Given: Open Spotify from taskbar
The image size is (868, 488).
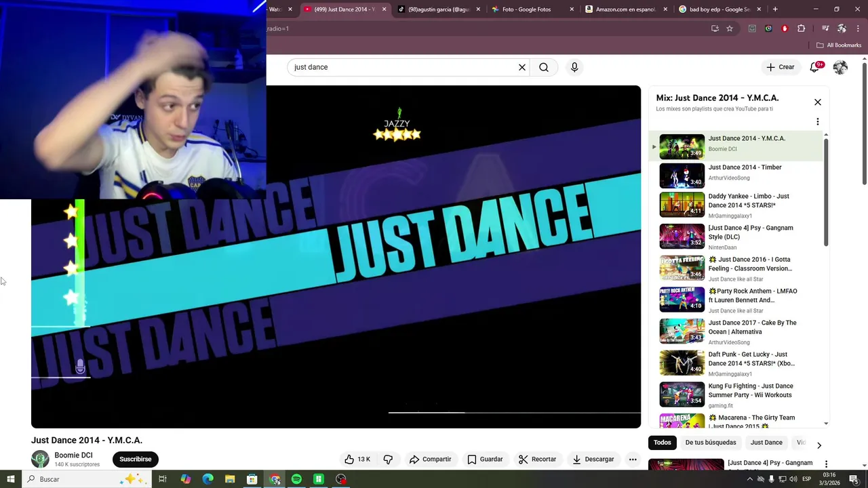Looking at the screenshot, I should tap(296, 479).
